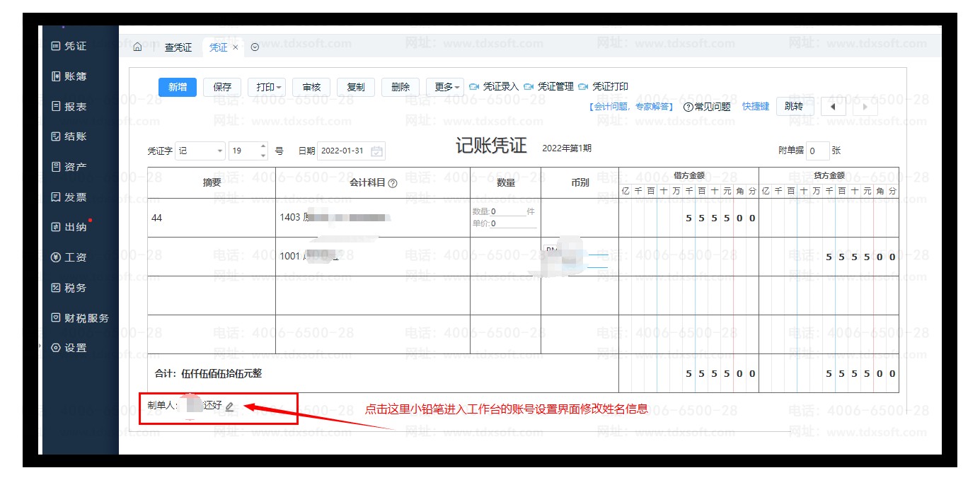Click the 会计科目 help question icon
Image resolution: width=980 pixels, height=480 pixels.
pyautogui.click(x=393, y=183)
